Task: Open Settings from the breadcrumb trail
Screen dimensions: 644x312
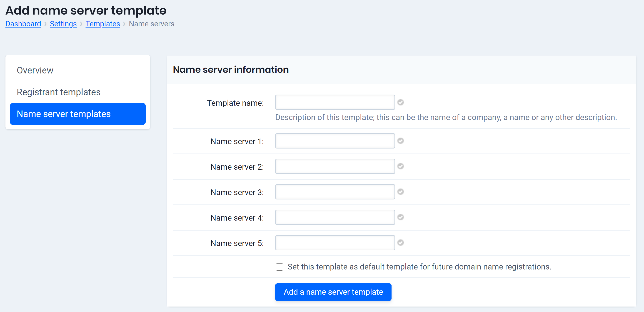Action: point(63,24)
